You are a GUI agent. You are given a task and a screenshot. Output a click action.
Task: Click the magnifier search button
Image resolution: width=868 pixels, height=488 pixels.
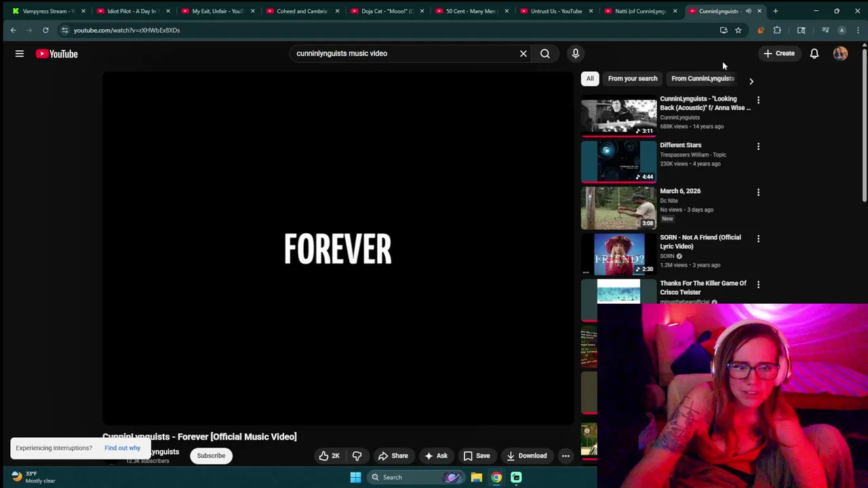pyautogui.click(x=545, y=54)
